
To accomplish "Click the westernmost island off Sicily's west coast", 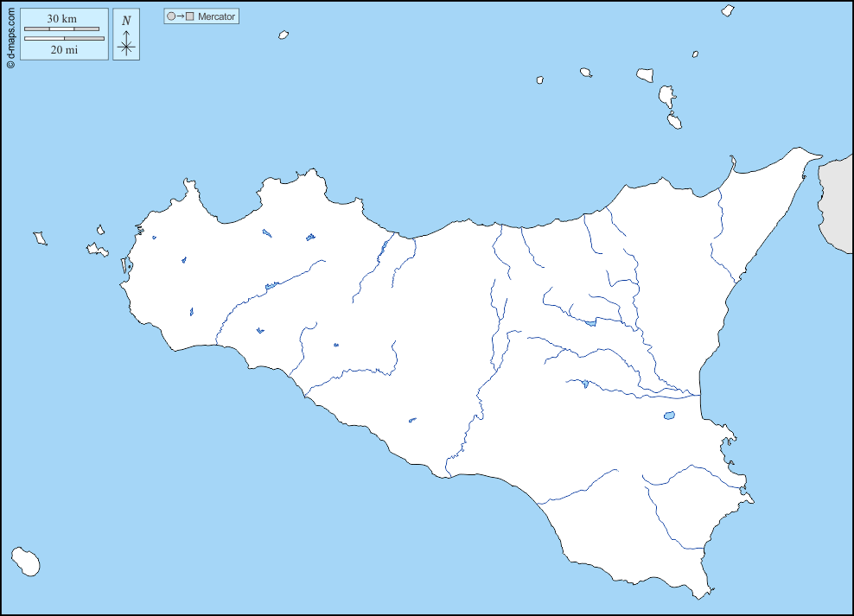I will click(39, 238).
